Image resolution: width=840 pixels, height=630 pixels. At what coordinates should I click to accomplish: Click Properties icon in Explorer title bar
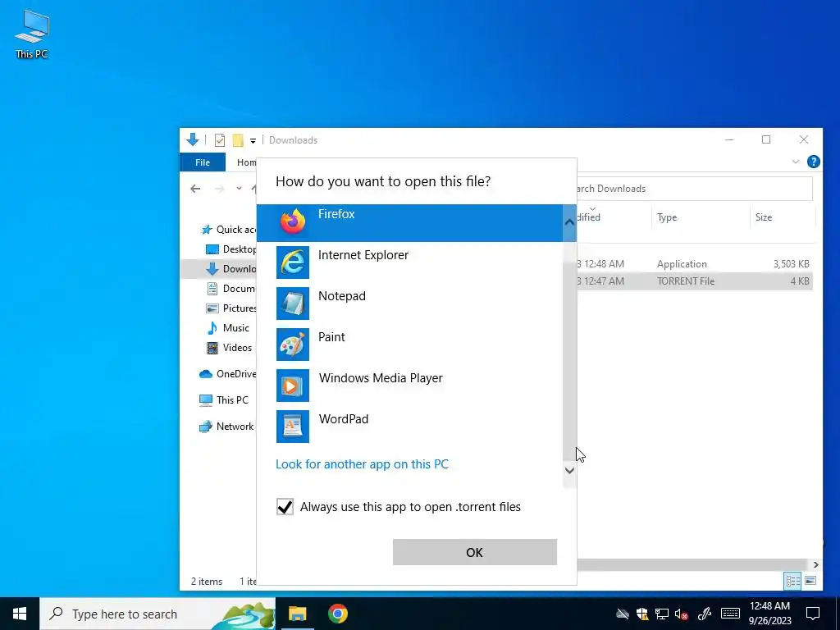(x=220, y=140)
